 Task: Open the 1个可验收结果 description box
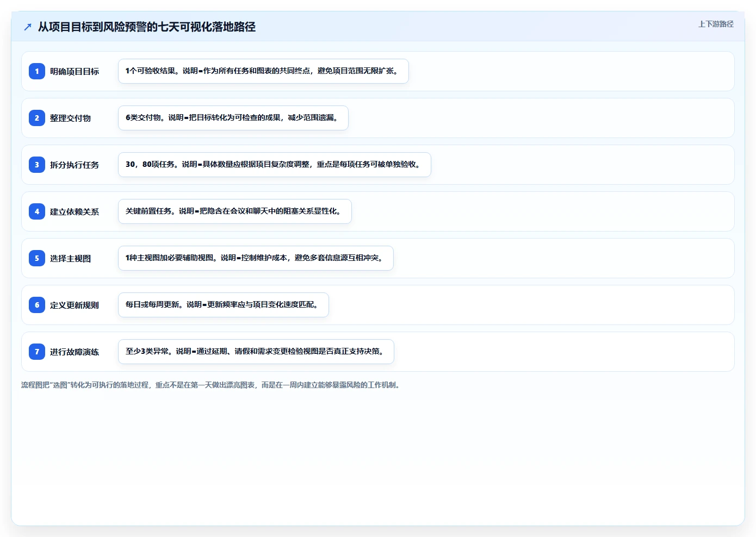point(263,71)
